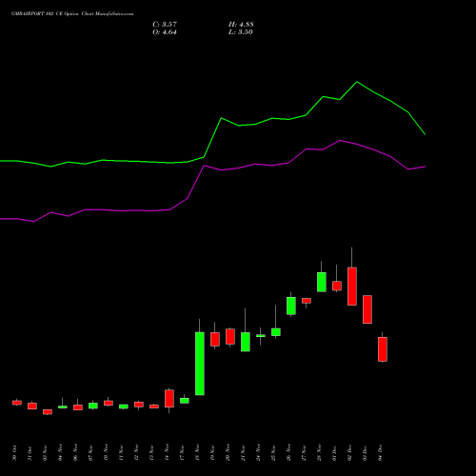Click the '20 Nov' date axis label
The width and height of the screenshot is (476, 476).
228,453
